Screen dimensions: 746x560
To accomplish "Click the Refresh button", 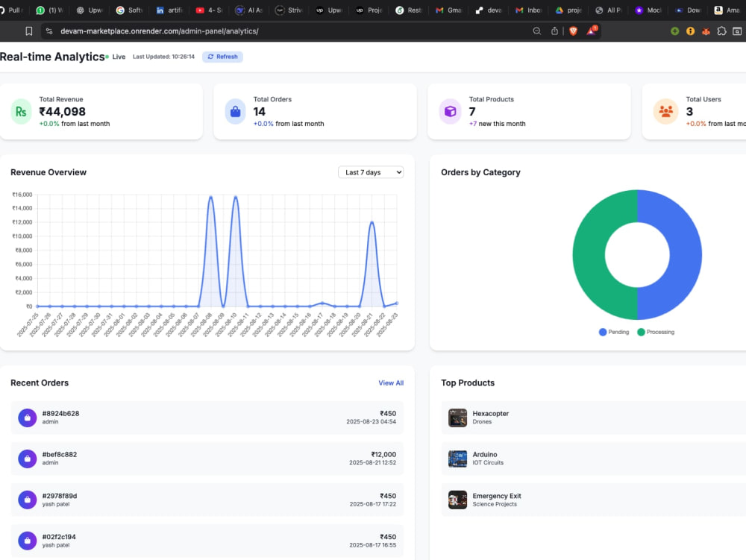I will pyautogui.click(x=222, y=57).
